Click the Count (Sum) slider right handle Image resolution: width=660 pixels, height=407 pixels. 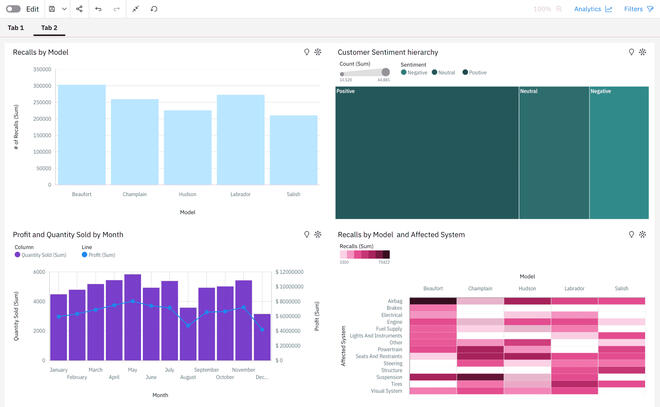coord(386,73)
